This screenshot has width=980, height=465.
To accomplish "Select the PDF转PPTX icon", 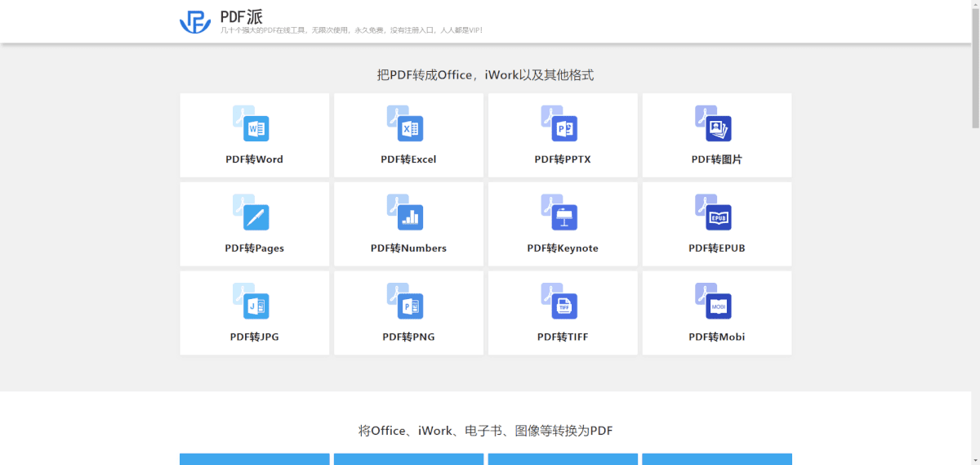I will click(x=560, y=124).
